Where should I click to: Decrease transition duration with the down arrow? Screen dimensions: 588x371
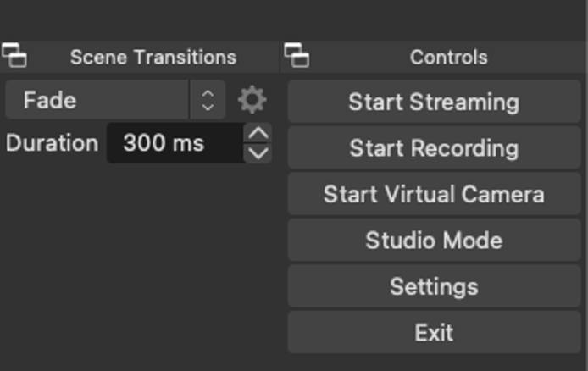258,153
